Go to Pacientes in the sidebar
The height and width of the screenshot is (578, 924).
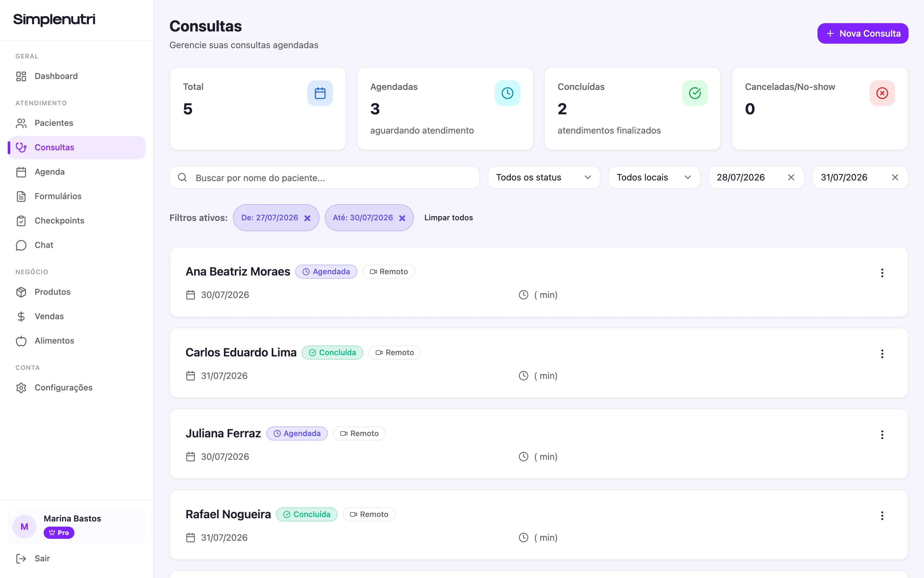pyautogui.click(x=76, y=123)
